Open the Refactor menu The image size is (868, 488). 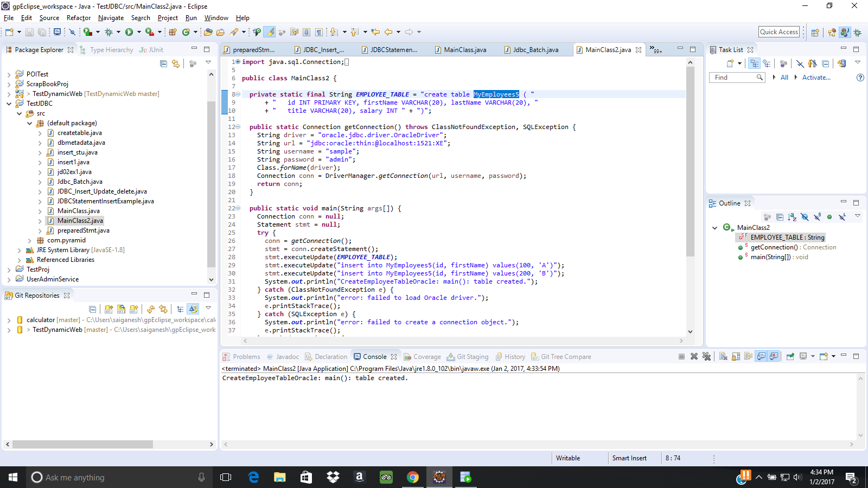79,18
